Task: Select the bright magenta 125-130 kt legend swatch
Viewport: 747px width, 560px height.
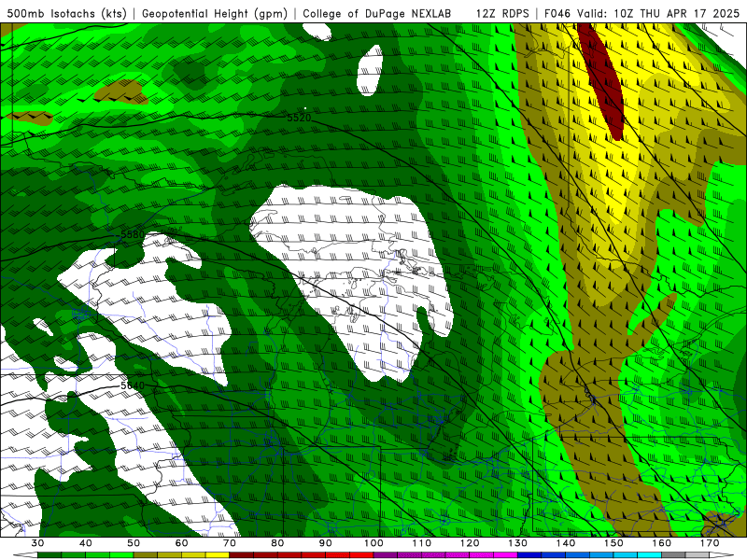Action: pos(506,555)
